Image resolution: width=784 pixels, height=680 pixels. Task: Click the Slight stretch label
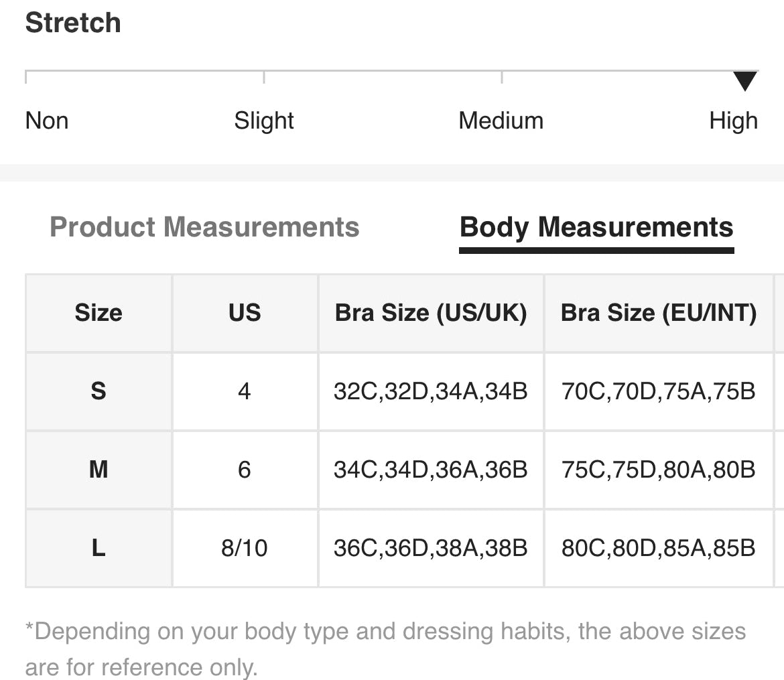click(x=264, y=121)
